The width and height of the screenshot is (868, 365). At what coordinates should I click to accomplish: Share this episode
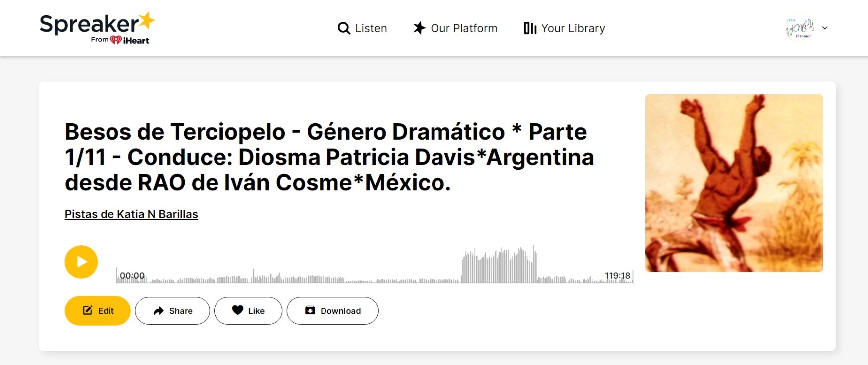(x=172, y=311)
